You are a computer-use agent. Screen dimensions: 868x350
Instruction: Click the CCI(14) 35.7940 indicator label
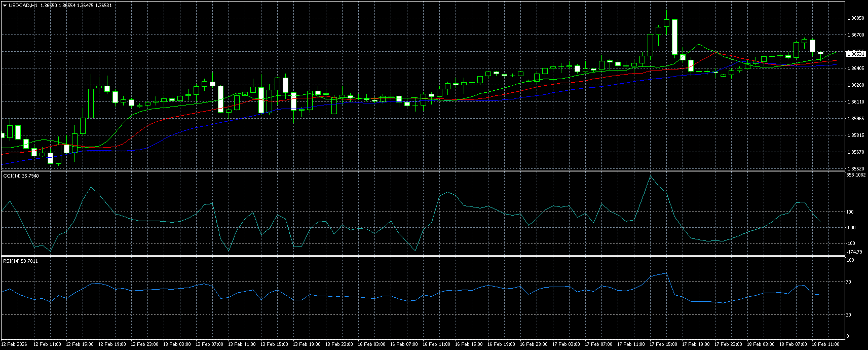(x=21, y=176)
